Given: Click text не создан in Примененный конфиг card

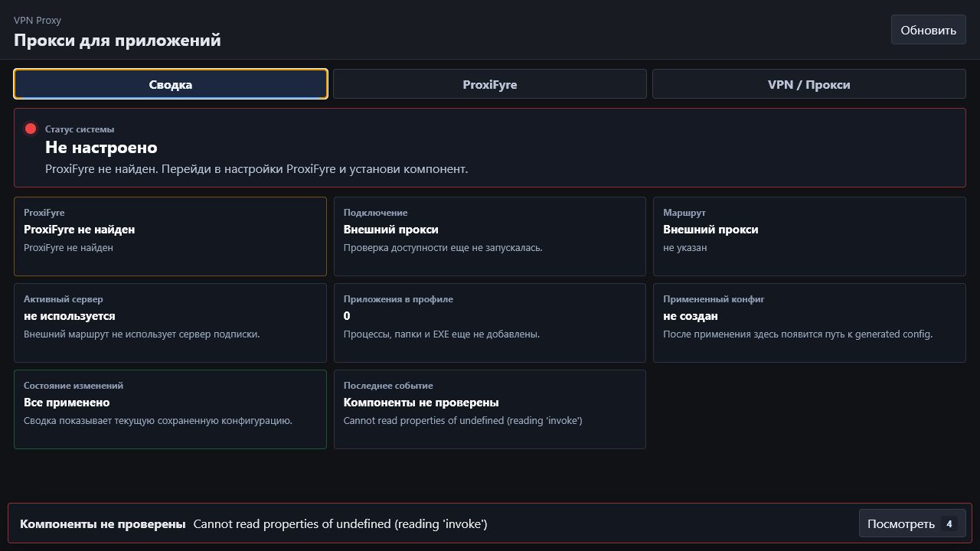Looking at the screenshot, I should coord(691,315).
